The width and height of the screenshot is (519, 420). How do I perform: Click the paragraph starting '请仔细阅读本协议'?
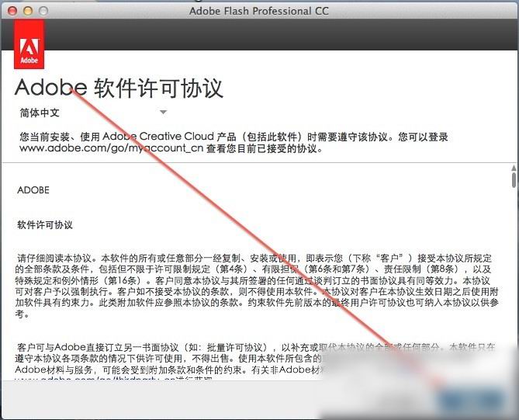(257, 286)
